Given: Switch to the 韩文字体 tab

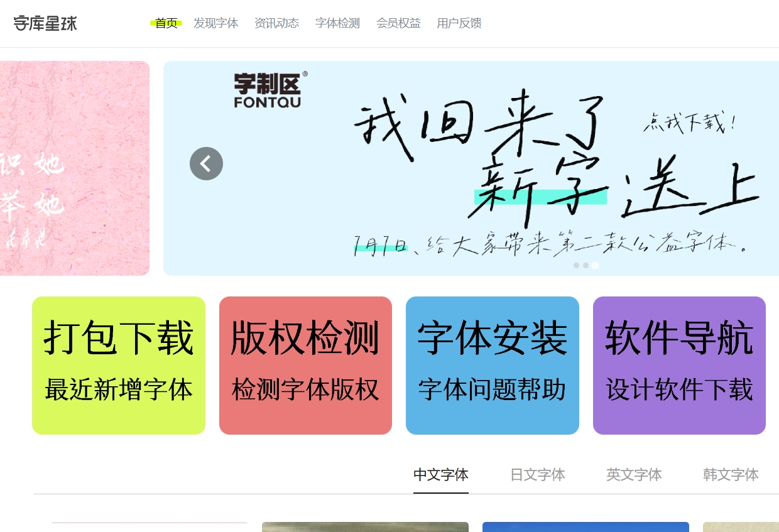Looking at the screenshot, I should coord(731,475).
